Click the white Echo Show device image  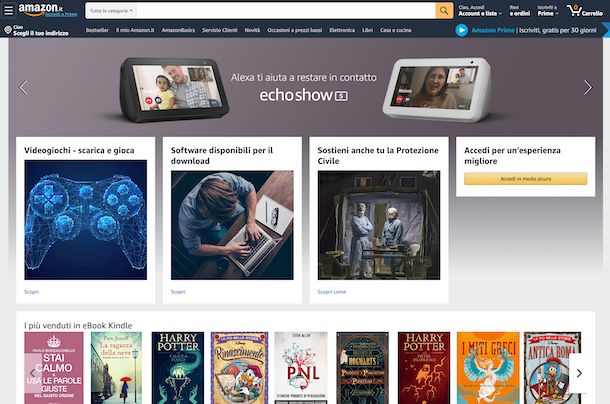point(437,90)
